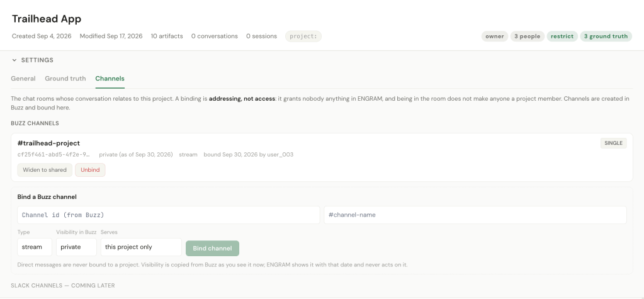Unbind the #trailhead-project channel

pyautogui.click(x=90, y=169)
